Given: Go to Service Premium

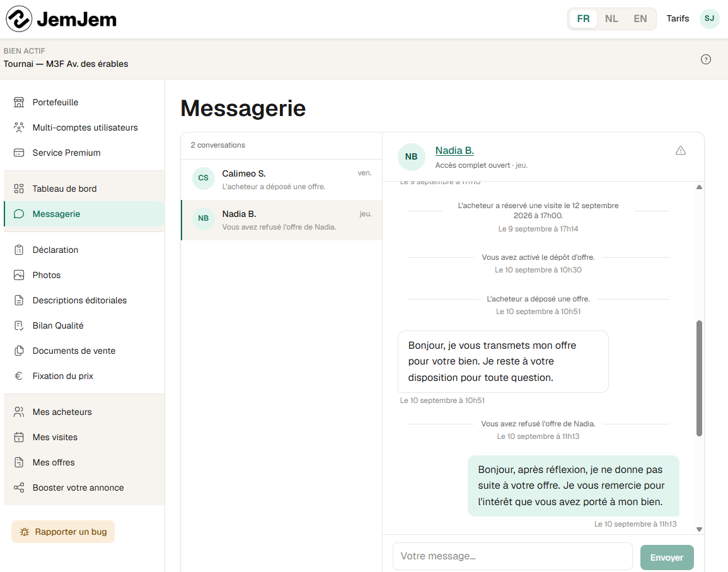Looking at the screenshot, I should click(84, 153).
